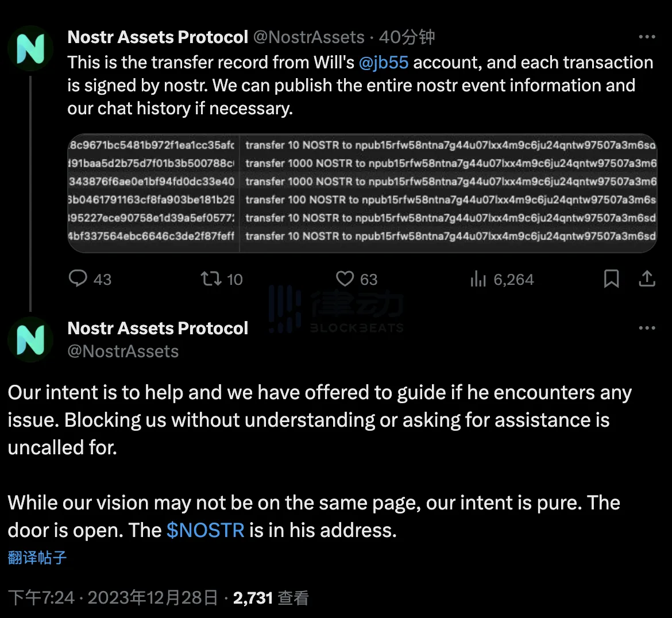The height and width of the screenshot is (618, 672).
Task: Click the 下午7:24 · 2023年12月28日 date
Action: point(113,598)
